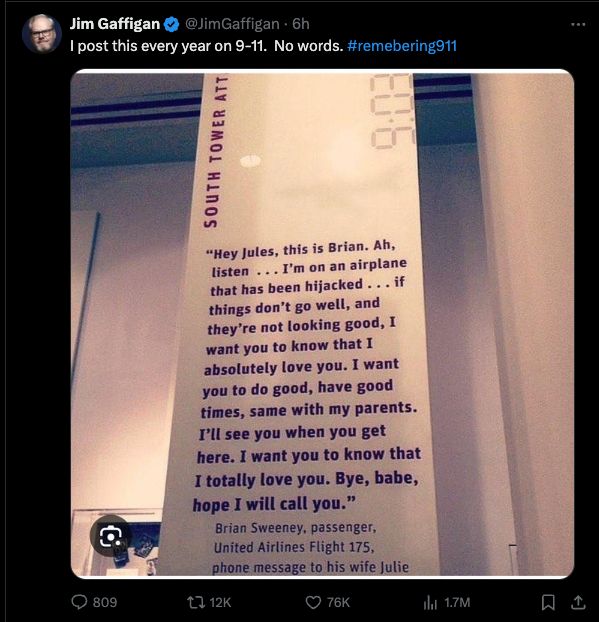The image size is (599, 622).
Task: Open the view analytics bar chart icon
Action: tap(430, 603)
